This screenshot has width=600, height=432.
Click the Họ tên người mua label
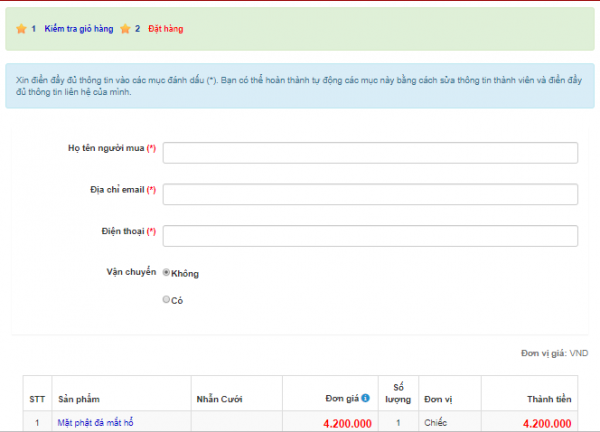pyautogui.click(x=106, y=148)
